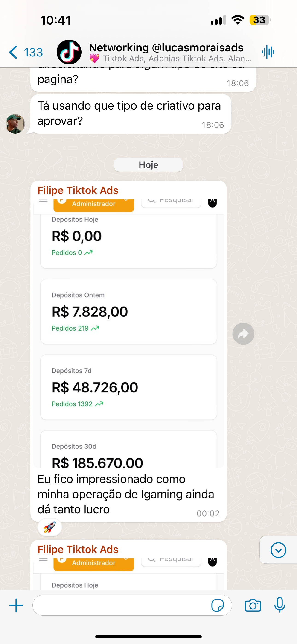Tap the plus attachment icon
This screenshot has height=644, width=297.
(x=16, y=605)
